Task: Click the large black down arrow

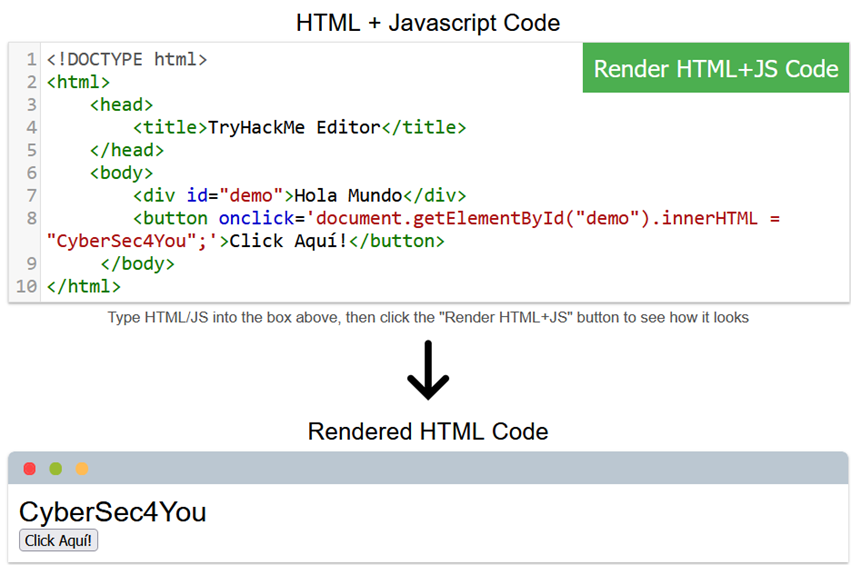Action: click(x=427, y=371)
